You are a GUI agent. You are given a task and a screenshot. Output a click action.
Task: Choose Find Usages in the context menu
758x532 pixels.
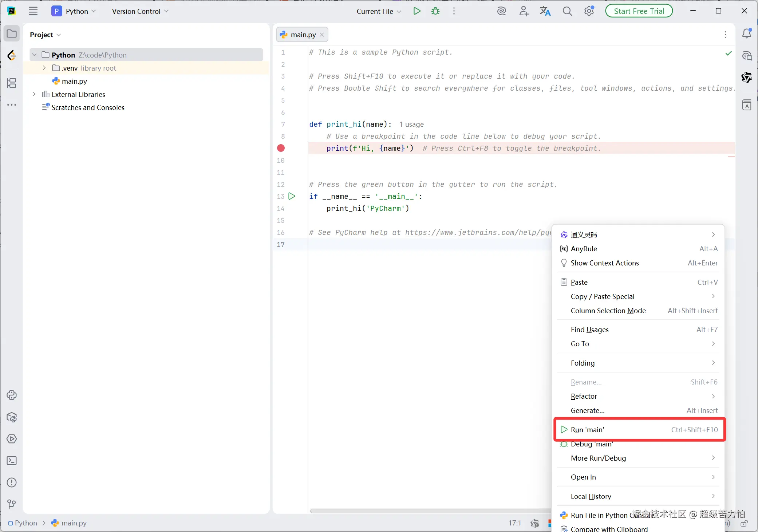point(589,330)
